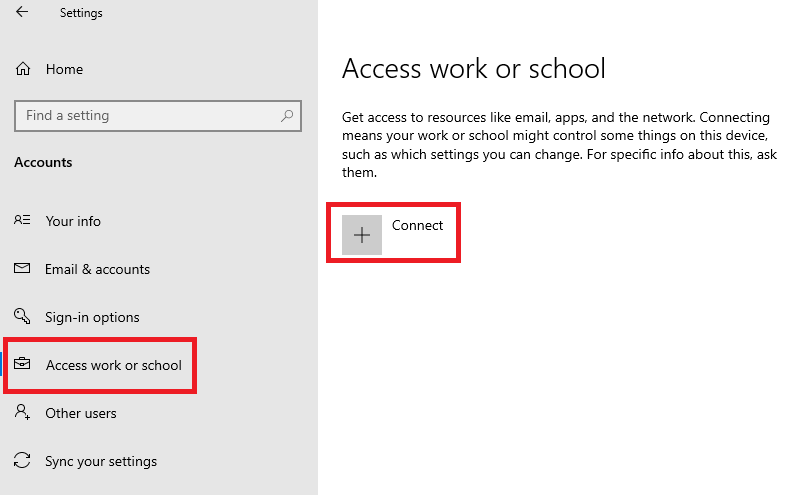Select Access work or school
The image size is (787, 495).
pos(114,365)
